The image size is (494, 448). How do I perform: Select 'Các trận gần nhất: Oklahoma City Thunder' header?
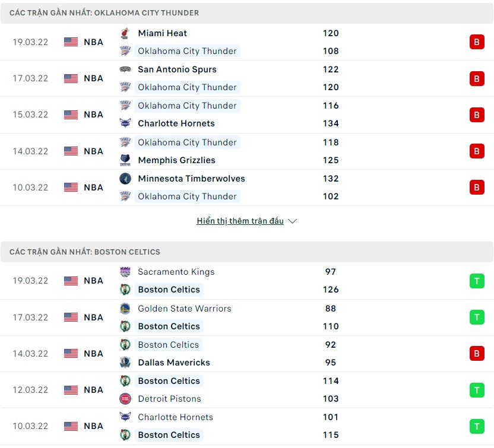pyautogui.click(x=104, y=12)
